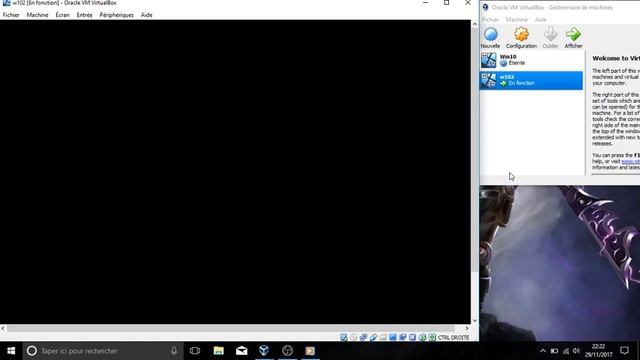640x360 pixels.
Task: Maximize the w102 VM window
Action: click(447, 3)
